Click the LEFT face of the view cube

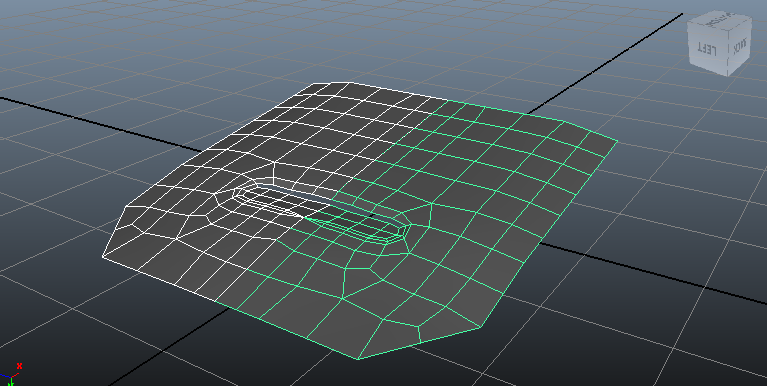tap(707, 48)
